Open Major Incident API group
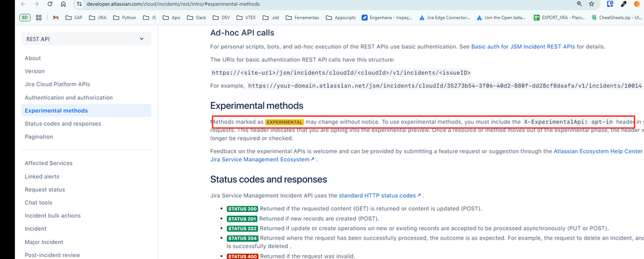This screenshot has width=644, height=259. coord(44,242)
